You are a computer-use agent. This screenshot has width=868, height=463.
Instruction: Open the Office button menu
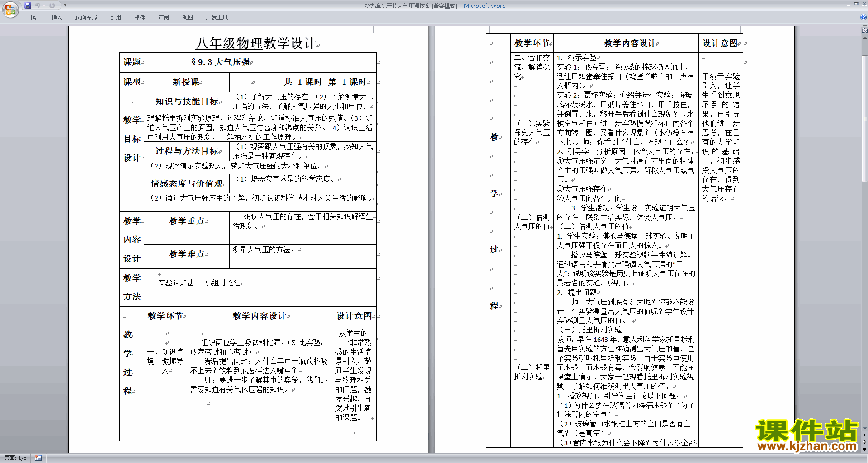10,9
